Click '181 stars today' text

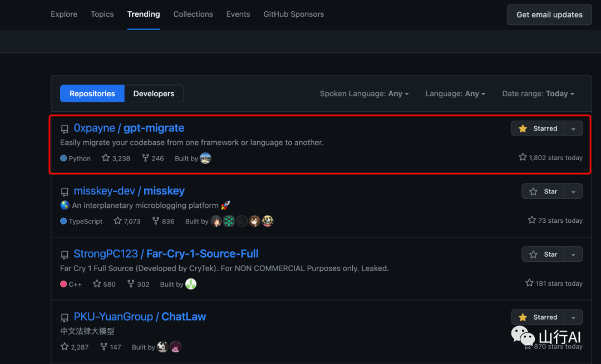[554, 283]
